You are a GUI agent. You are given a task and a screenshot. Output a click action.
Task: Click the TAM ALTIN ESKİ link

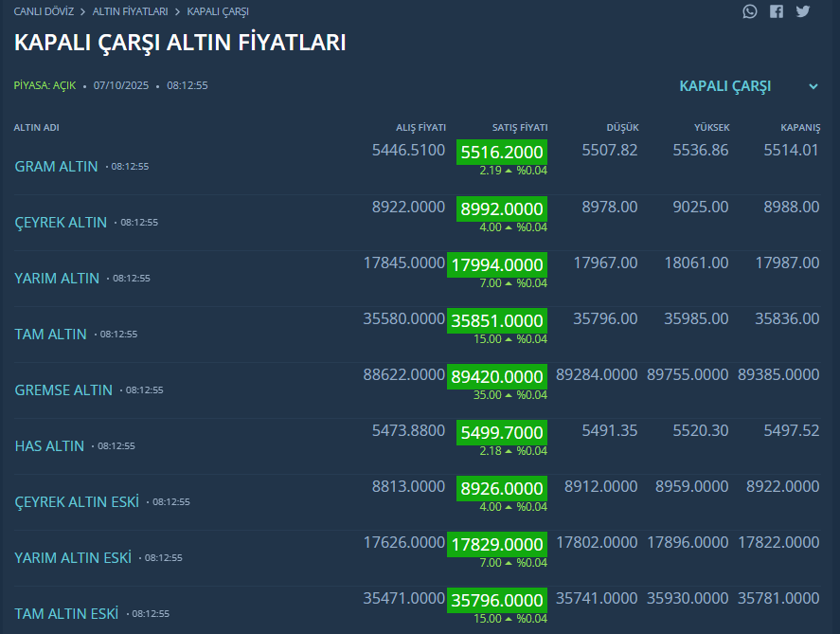click(x=66, y=614)
